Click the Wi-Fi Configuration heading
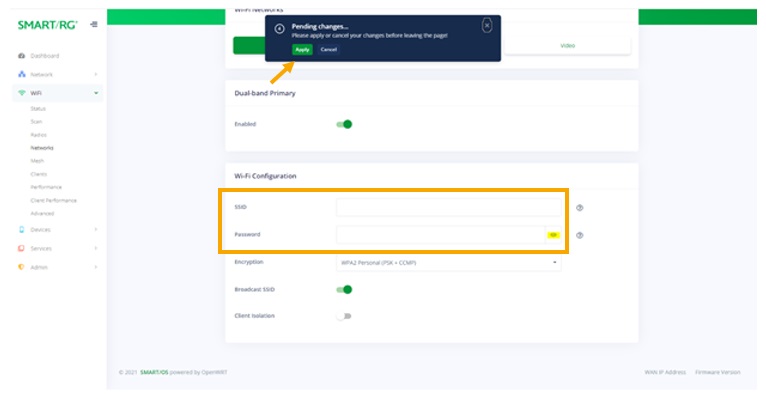Viewport: 766px width, 399px height. click(265, 176)
